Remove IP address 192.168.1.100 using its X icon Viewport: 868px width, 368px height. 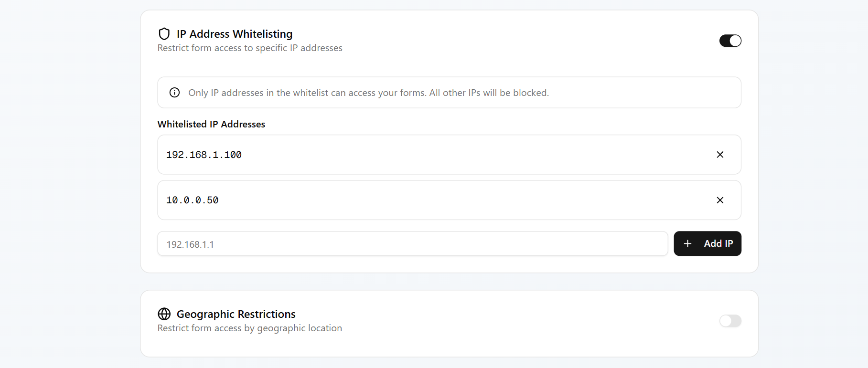click(x=720, y=154)
